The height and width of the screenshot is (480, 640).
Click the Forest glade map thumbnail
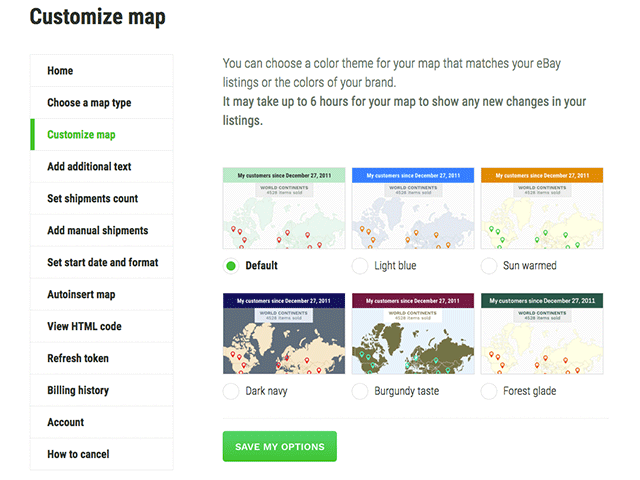(x=542, y=334)
